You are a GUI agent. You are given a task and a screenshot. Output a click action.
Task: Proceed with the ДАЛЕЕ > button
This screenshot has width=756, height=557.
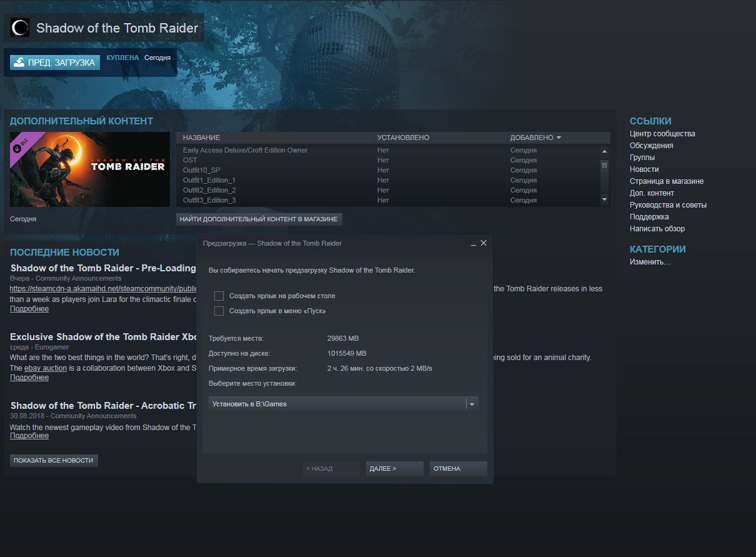tap(395, 469)
